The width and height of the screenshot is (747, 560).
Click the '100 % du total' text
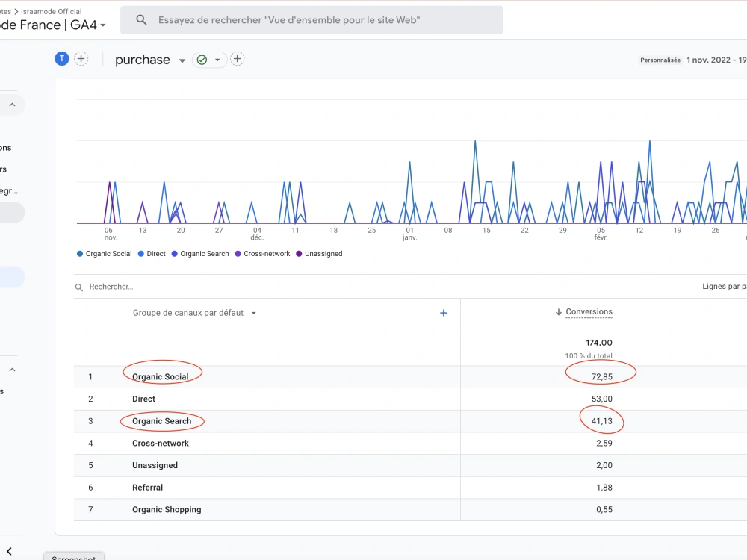[589, 356]
